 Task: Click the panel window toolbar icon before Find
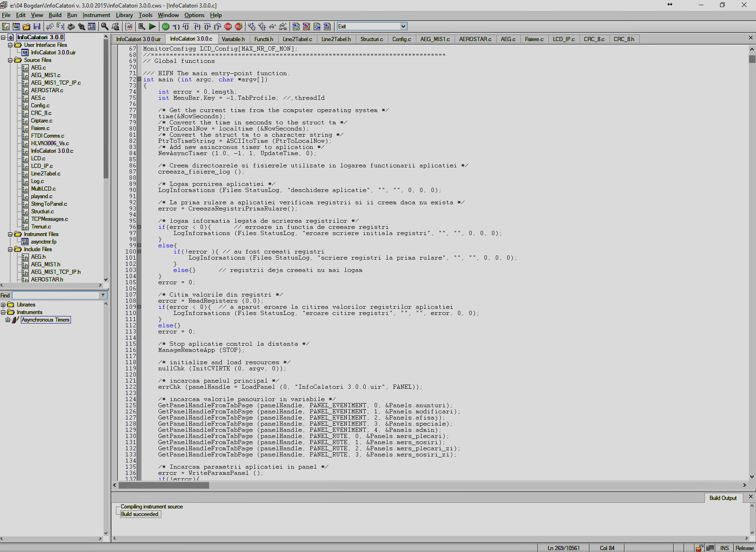coord(92,26)
